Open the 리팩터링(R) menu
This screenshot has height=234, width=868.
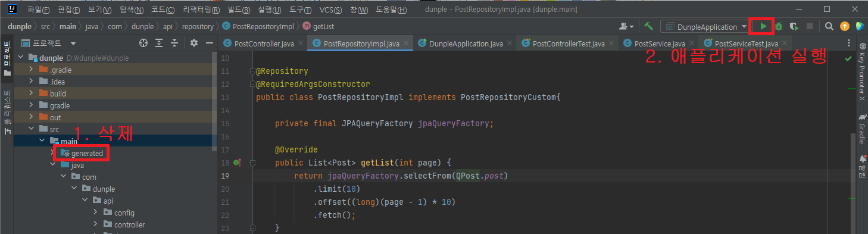(x=201, y=10)
